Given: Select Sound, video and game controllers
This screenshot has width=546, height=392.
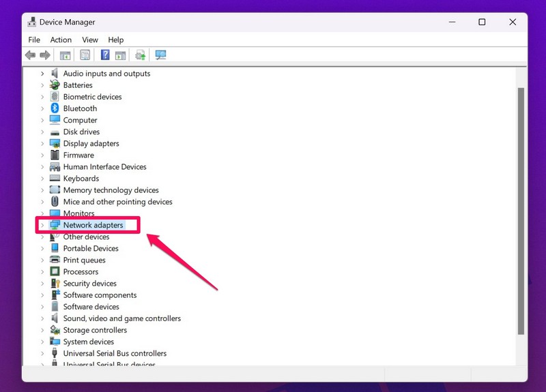Looking at the screenshot, I should click(121, 318).
